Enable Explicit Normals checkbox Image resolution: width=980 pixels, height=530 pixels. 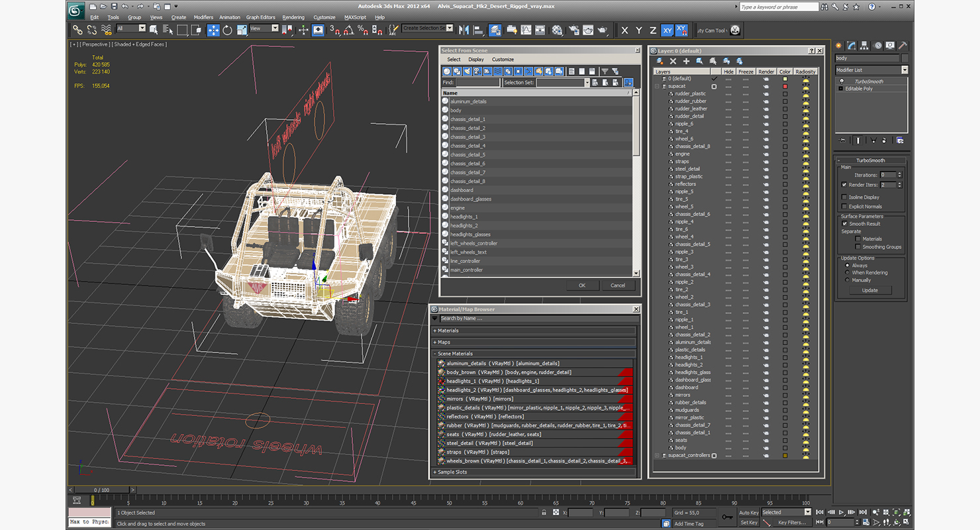tap(844, 206)
